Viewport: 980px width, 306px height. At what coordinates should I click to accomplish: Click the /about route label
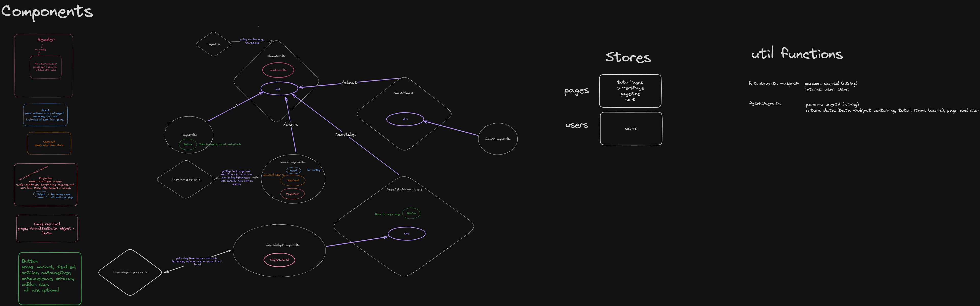349,82
